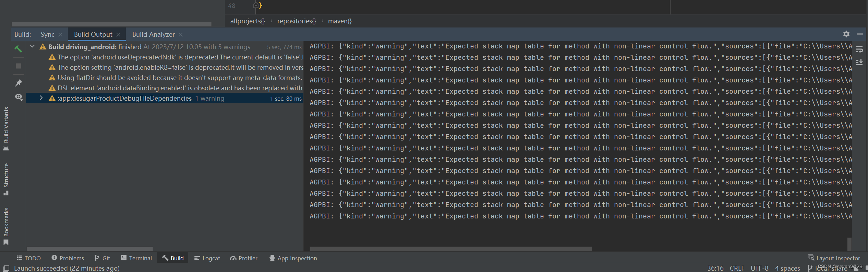
Task: Switch to the Sync tab
Action: click(47, 34)
